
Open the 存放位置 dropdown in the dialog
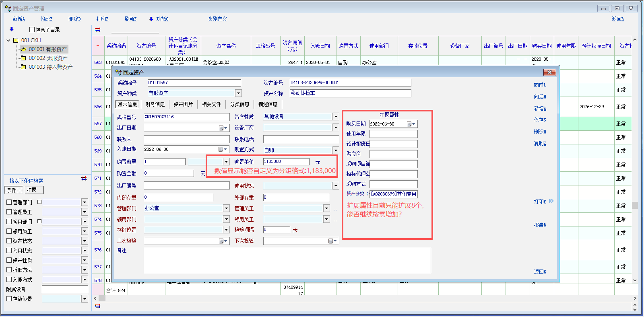[226, 230]
